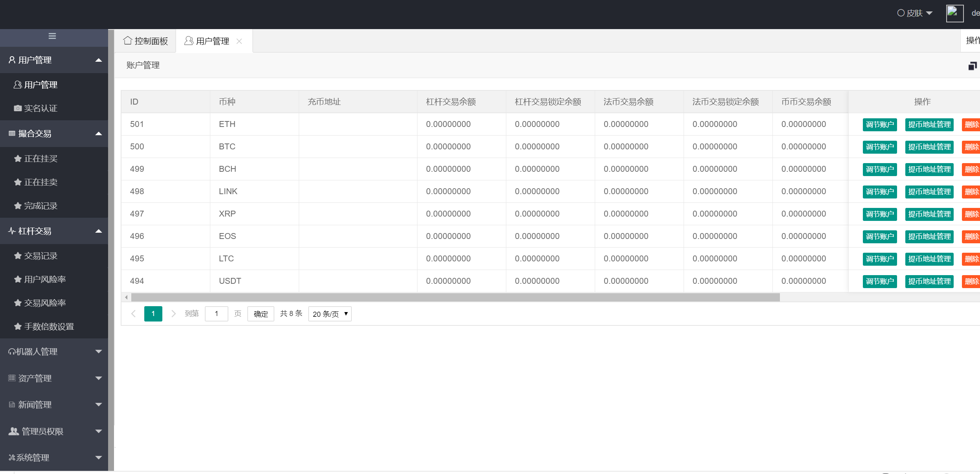The height and width of the screenshot is (474, 980).
Task: Click the left scroll arrow of table
Action: tap(126, 298)
